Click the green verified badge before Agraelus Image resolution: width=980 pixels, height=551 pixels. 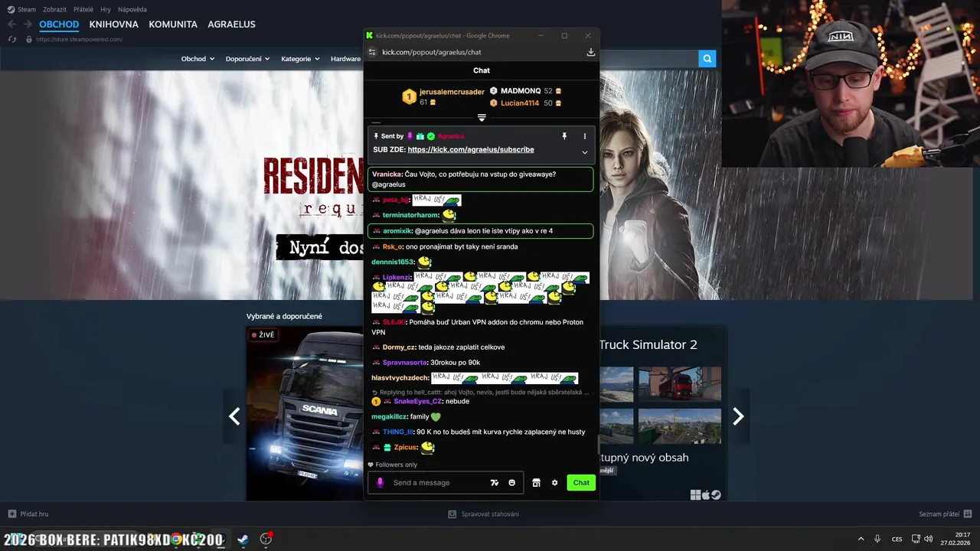pyautogui.click(x=431, y=136)
